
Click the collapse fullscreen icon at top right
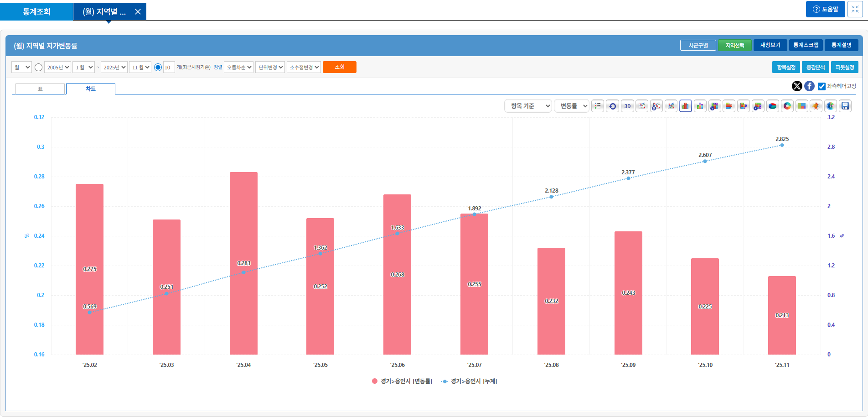pos(855,9)
